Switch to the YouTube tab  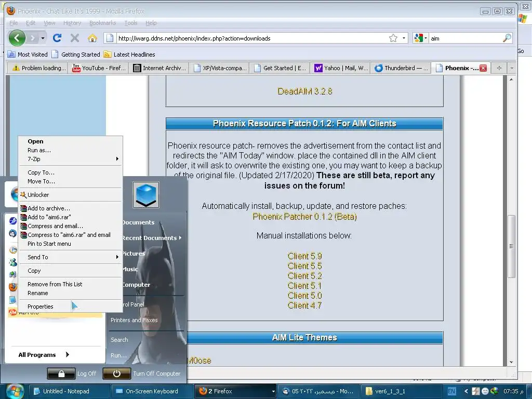pyautogui.click(x=98, y=68)
